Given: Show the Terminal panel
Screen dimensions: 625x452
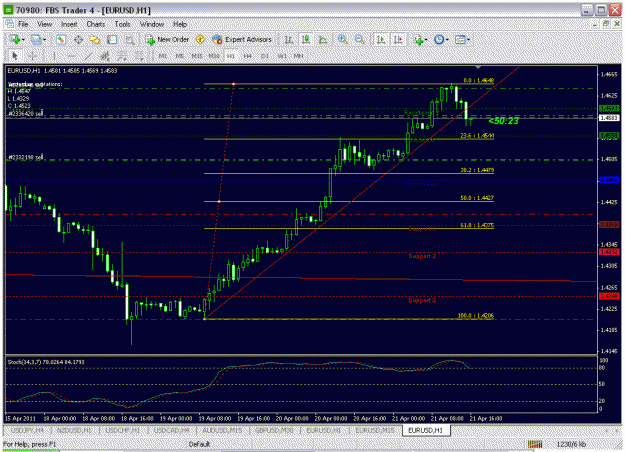Looking at the screenshot, I should coord(112,39).
